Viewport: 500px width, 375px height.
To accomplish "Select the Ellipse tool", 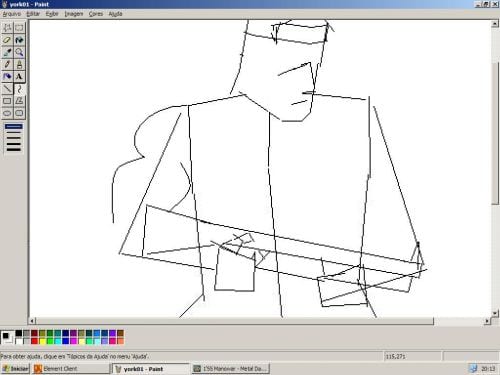I will tap(7, 113).
